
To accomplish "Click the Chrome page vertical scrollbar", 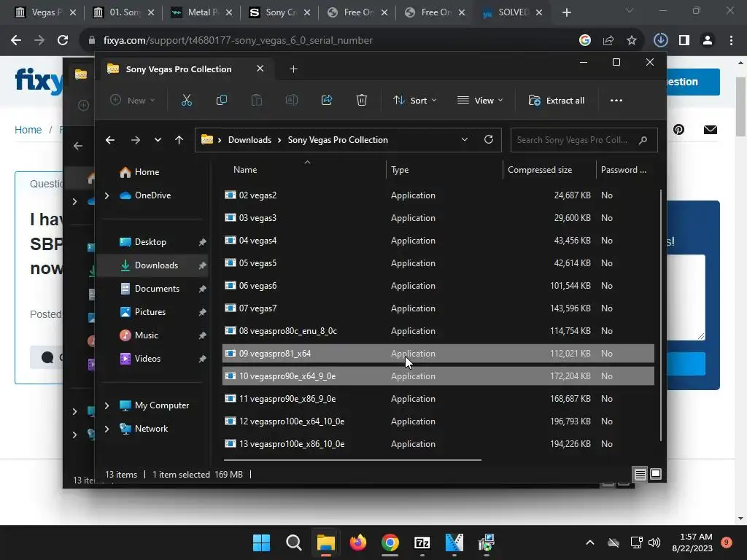I will (x=741, y=107).
